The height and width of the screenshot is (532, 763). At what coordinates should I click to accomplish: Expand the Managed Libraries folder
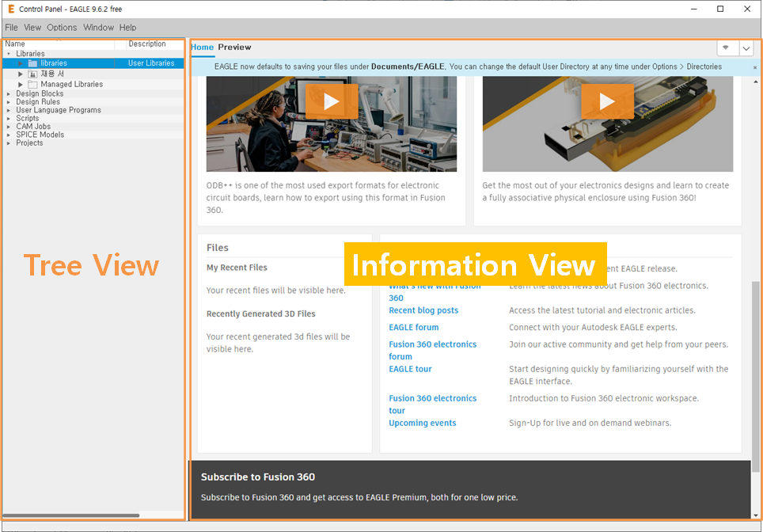tap(21, 84)
